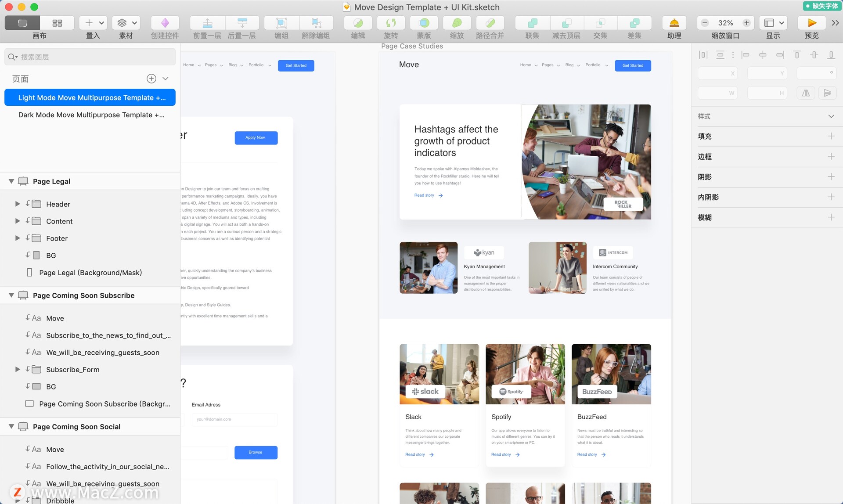Image resolution: width=843 pixels, height=504 pixels.
Task: Click the Mask (蒙版) toolbar icon
Action: [x=424, y=23]
